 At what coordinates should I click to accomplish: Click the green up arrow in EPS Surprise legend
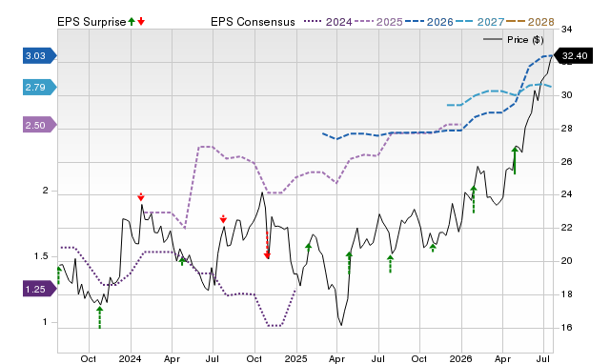(132, 21)
